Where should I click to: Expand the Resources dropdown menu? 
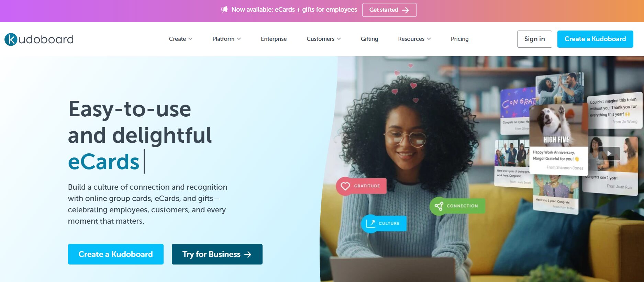(x=414, y=39)
